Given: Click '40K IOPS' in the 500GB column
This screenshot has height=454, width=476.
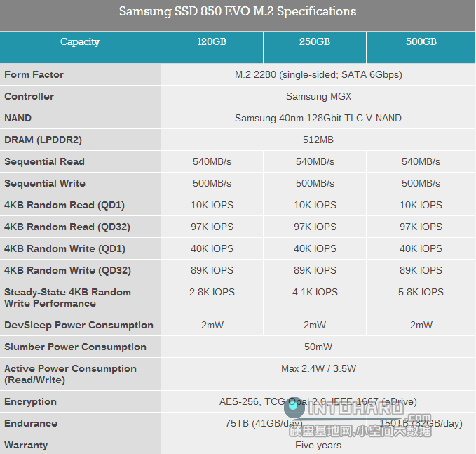Looking at the screenshot, I should point(421,248).
